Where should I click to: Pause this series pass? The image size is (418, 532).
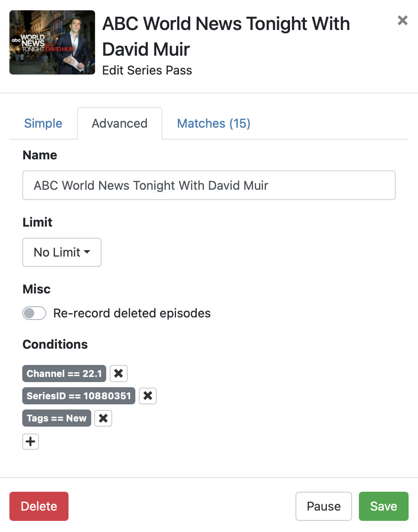click(323, 506)
